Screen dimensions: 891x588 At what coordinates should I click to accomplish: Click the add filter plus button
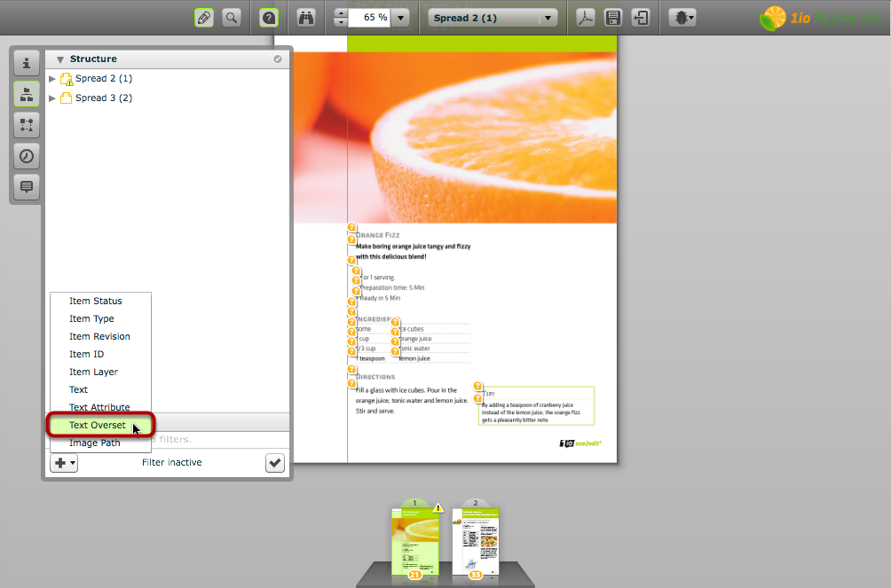tap(64, 463)
